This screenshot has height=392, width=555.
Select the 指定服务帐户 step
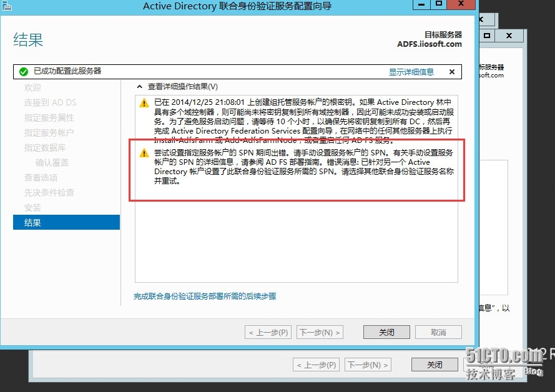click(49, 133)
